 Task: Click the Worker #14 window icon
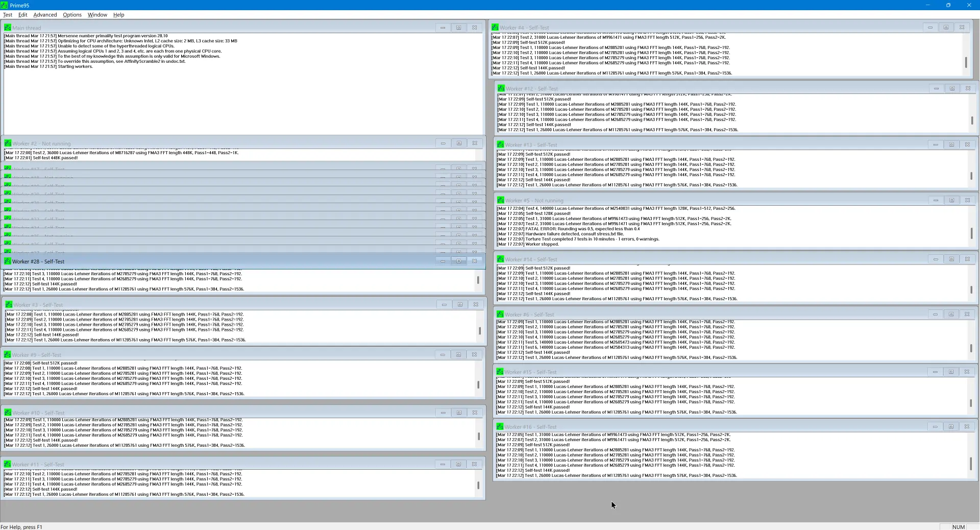click(x=501, y=259)
